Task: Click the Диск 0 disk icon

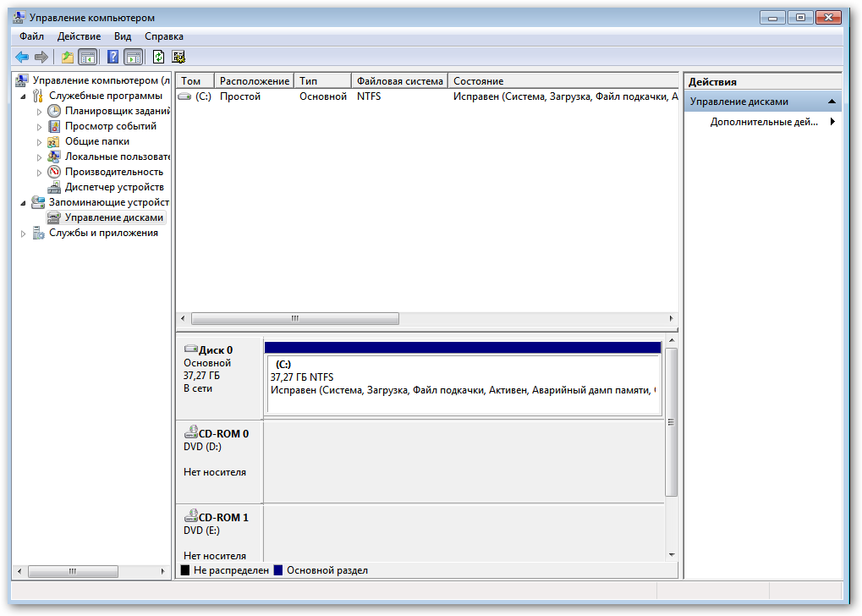Action: click(x=191, y=349)
